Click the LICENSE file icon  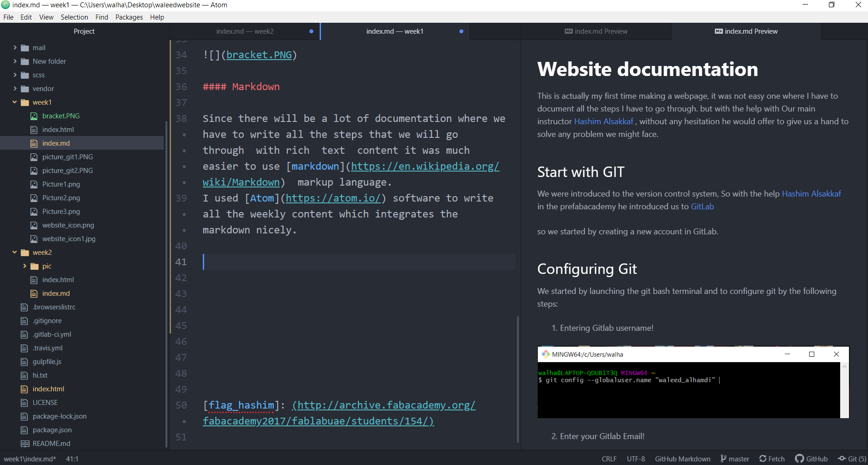[25, 403]
